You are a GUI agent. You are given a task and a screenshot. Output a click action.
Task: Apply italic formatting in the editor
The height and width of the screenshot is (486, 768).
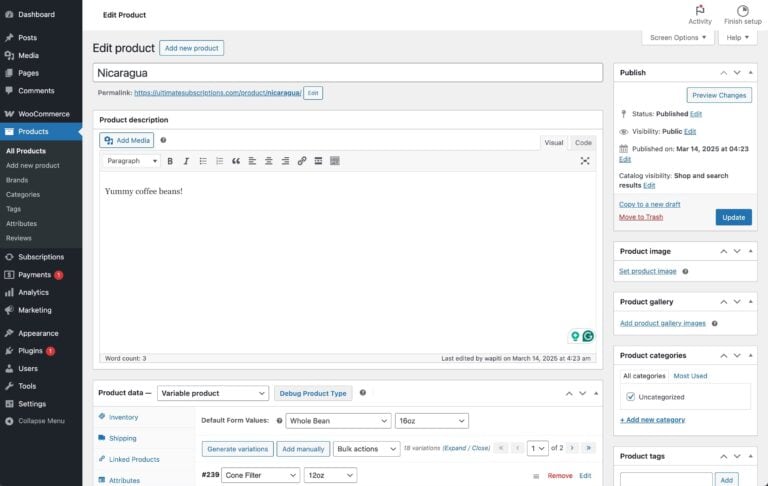[186, 161]
